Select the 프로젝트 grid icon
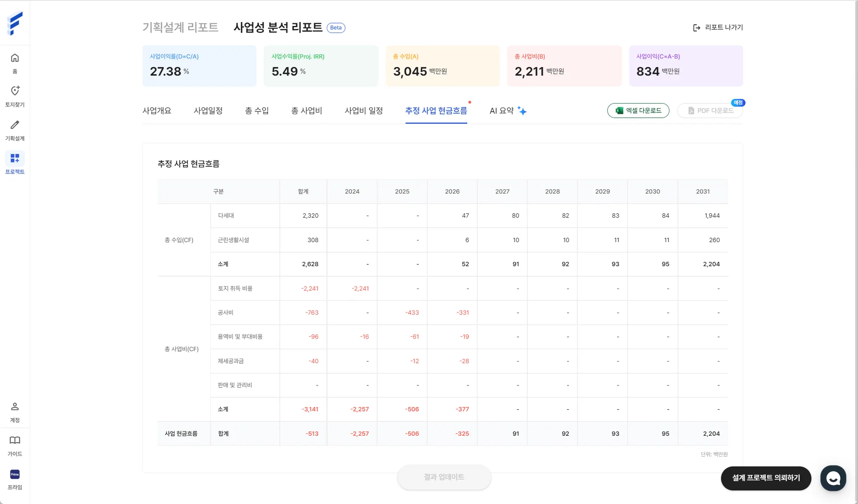 [15, 158]
